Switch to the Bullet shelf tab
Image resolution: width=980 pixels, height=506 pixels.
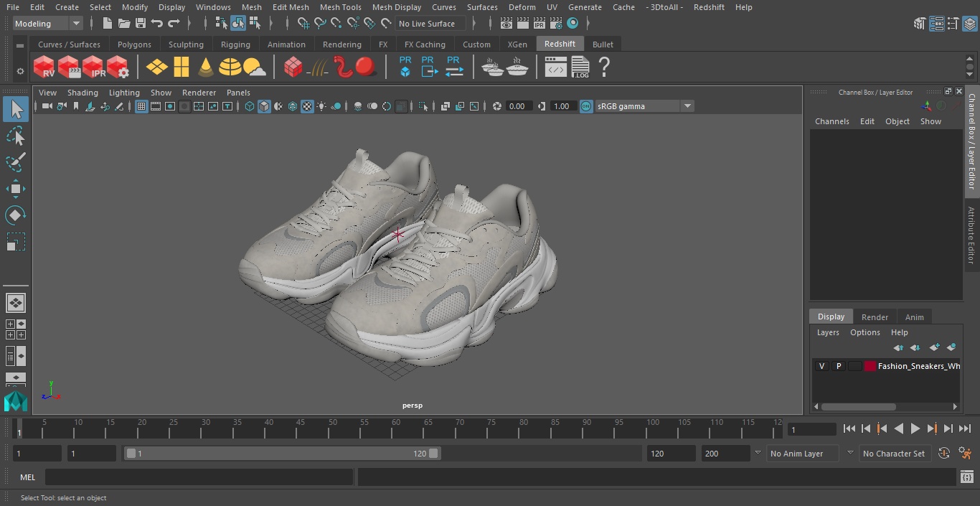click(603, 44)
